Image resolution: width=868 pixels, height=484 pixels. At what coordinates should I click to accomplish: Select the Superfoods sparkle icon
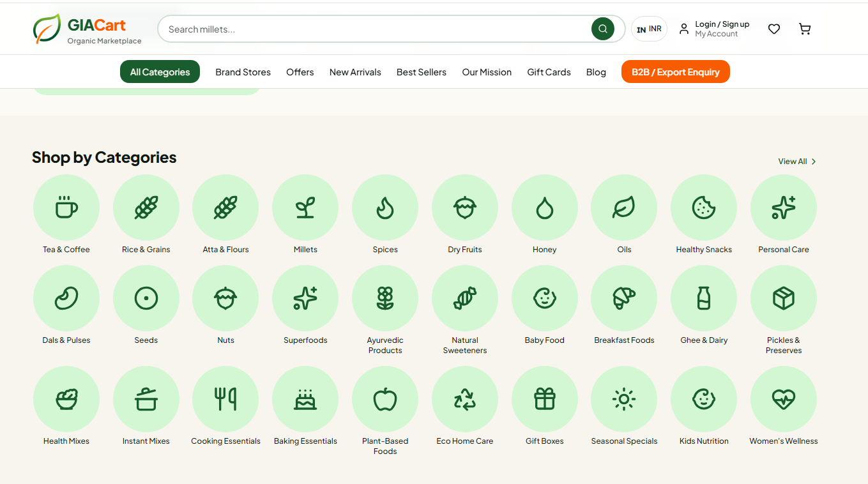tap(305, 298)
